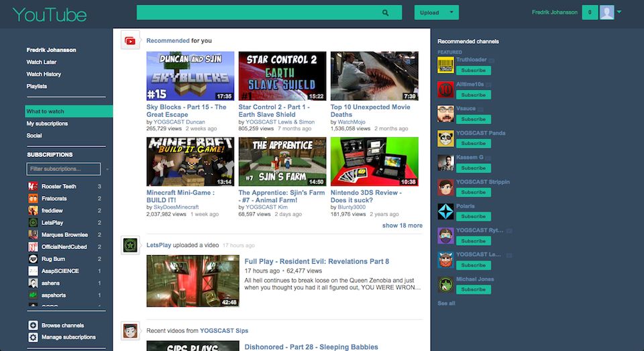
Task: Subscribe to YOGSCAST Panda
Action: (x=473, y=144)
